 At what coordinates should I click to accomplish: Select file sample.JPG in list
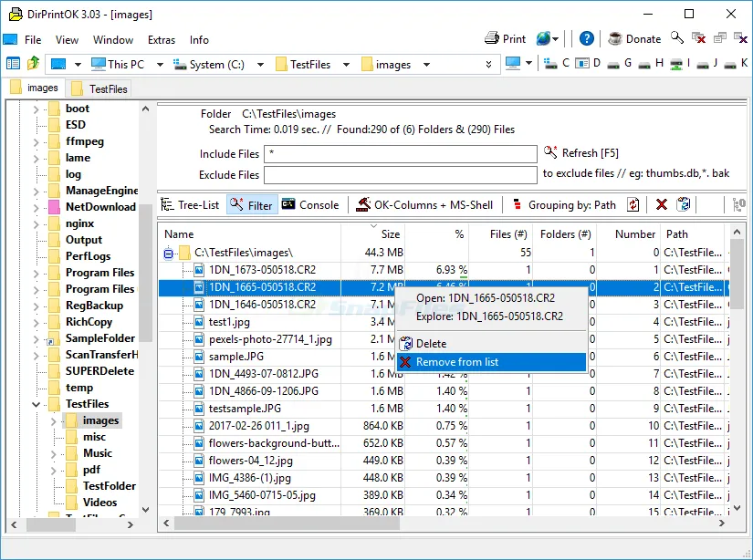tap(235, 357)
